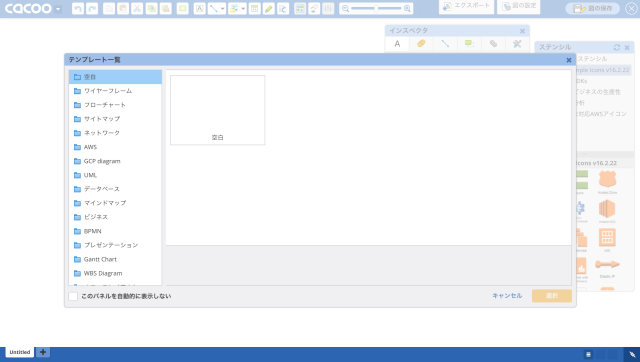
Task: Open the arrange objects dropdown arrow
Action: [x=243, y=9]
